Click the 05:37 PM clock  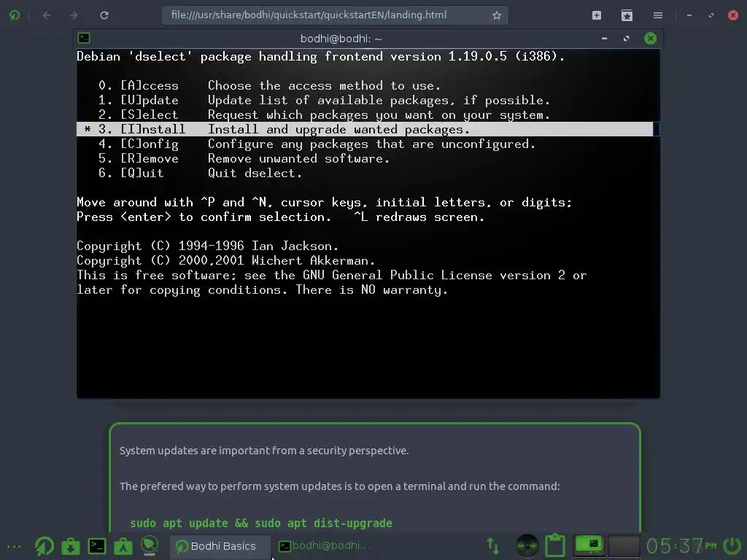point(681,545)
